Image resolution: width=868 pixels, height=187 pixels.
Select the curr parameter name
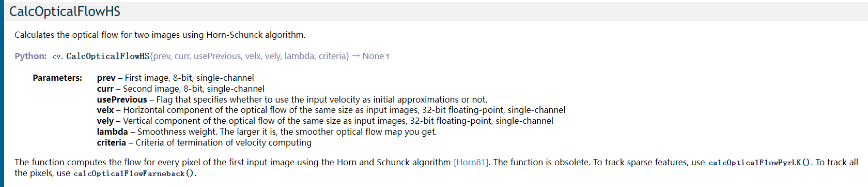click(105, 89)
